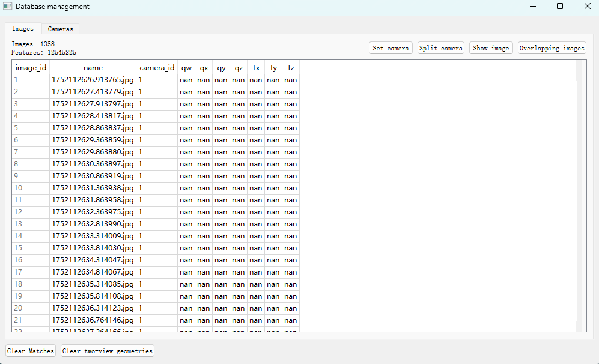The image size is (599, 364).
Task: Select file 1752112633.814030.jpg
Action: tap(93, 248)
